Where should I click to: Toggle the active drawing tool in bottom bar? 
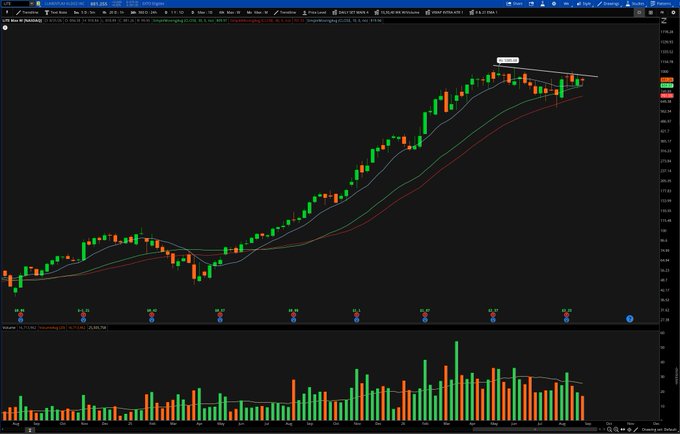[636, 430]
